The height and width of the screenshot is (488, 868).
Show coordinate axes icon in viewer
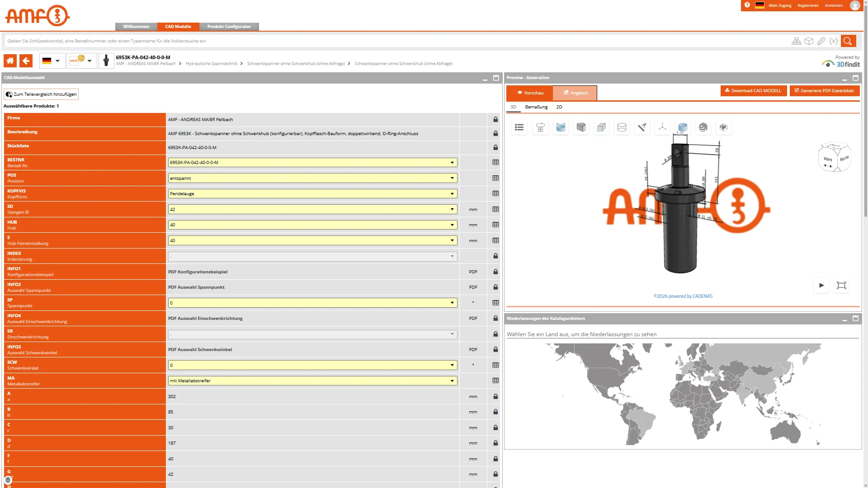(662, 127)
